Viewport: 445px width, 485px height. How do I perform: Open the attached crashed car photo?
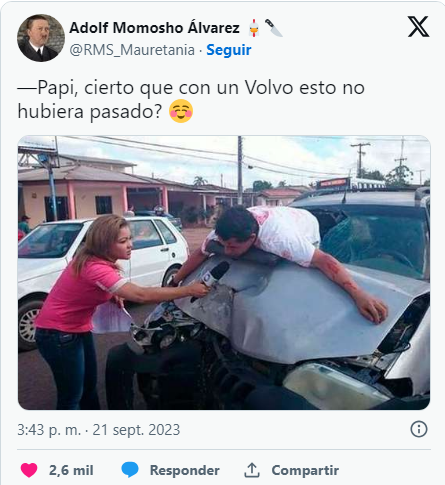pyautogui.click(x=224, y=273)
